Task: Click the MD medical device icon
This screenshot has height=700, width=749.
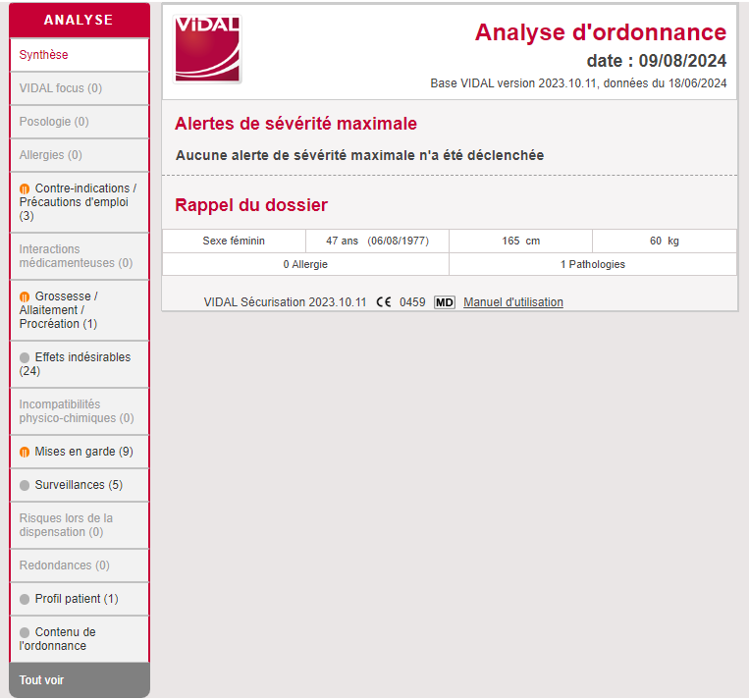Action: 444,302
